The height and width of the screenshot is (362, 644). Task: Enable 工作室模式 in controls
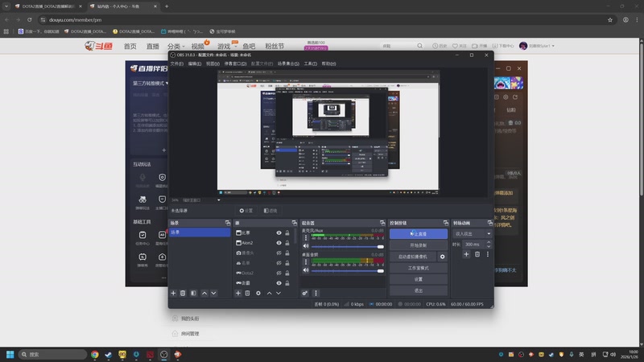[x=418, y=268]
